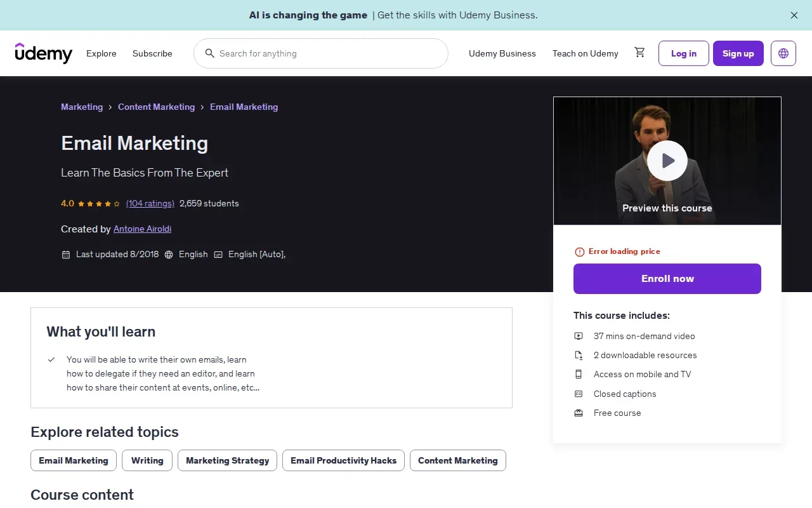Click the Enroll now button

pos(667,279)
